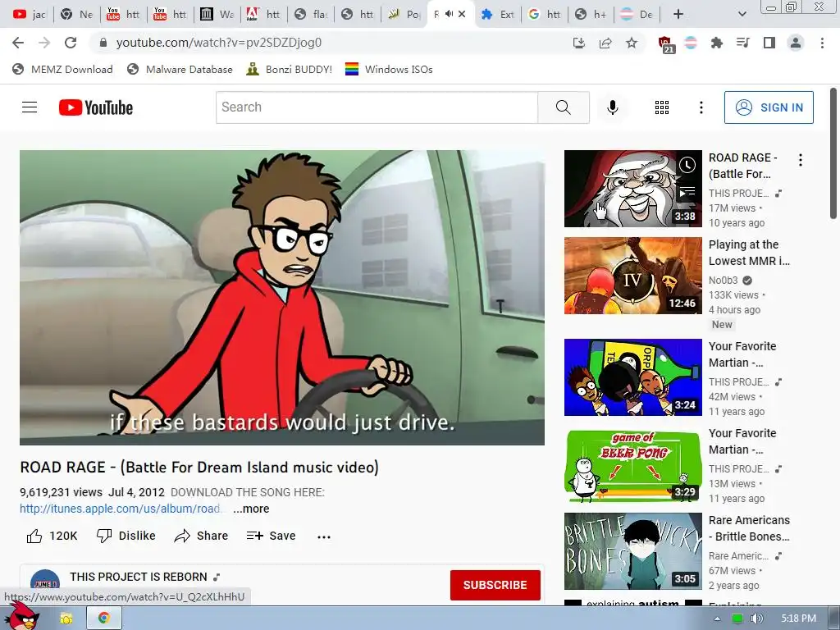Show hidden tray icons arrow

coord(717,619)
